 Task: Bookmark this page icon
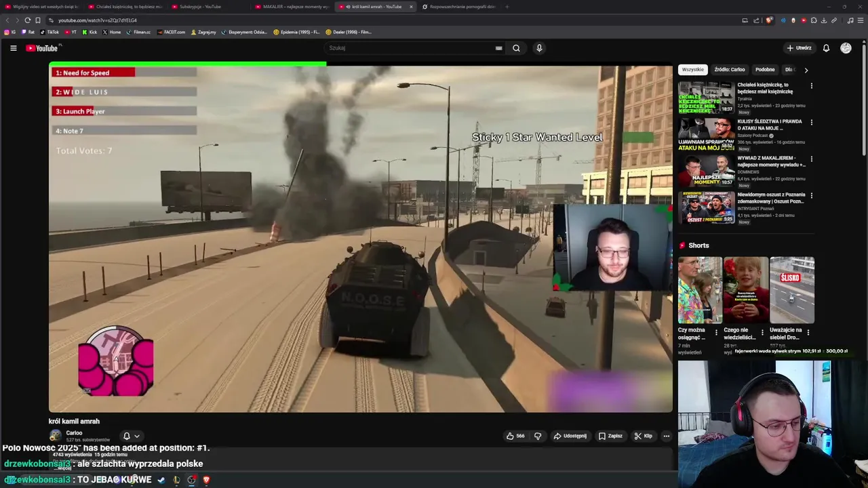coord(38,20)
